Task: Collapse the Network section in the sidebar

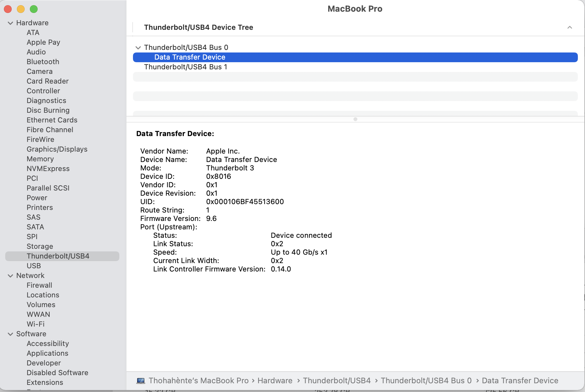Action: pyautogui.click(x=10, y=276)
